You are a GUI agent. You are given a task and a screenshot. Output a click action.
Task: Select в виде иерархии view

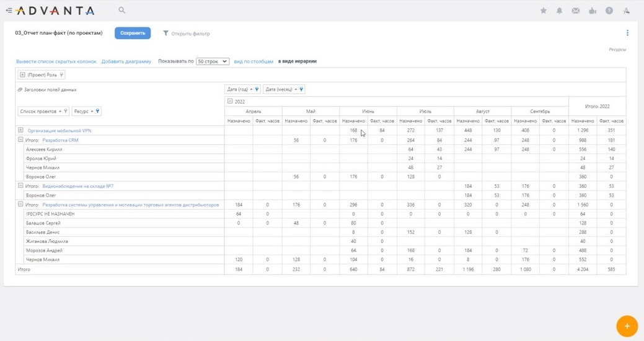pyautogui.click(x=298, y=61)
